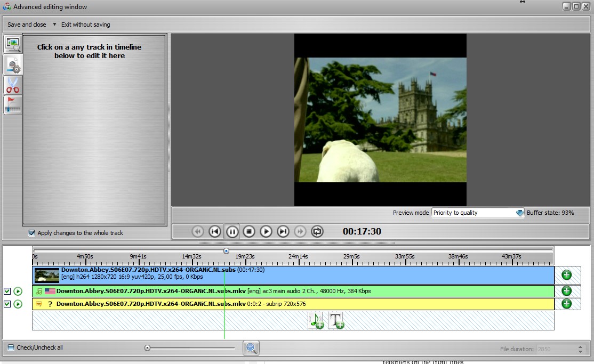The image size is (594, 364).
Task: Play the ac3 audio track preview
Action: 18,292
